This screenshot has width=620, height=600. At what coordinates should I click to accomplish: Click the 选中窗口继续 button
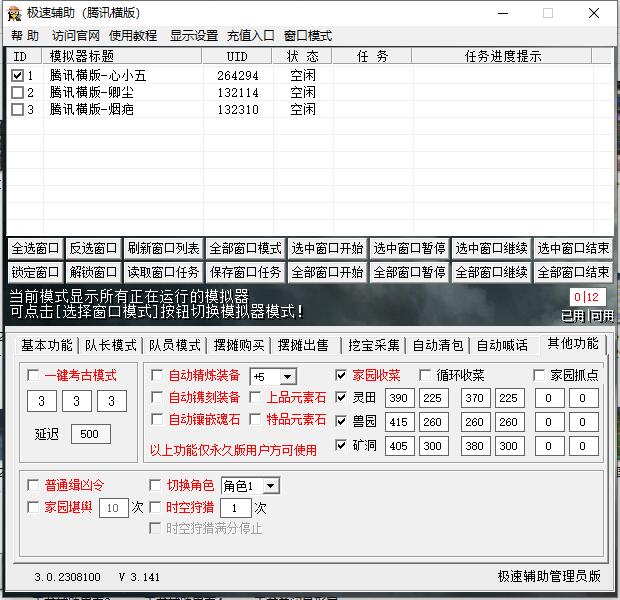491,248
